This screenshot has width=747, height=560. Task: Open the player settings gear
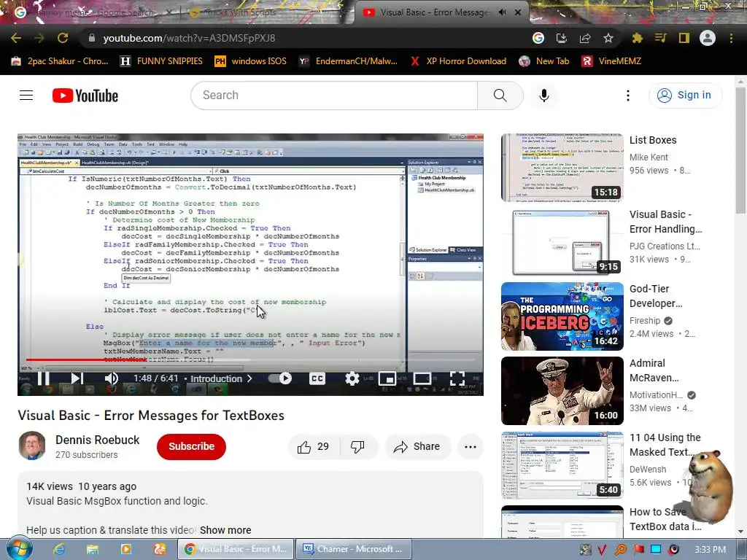[x=352, y=378]
